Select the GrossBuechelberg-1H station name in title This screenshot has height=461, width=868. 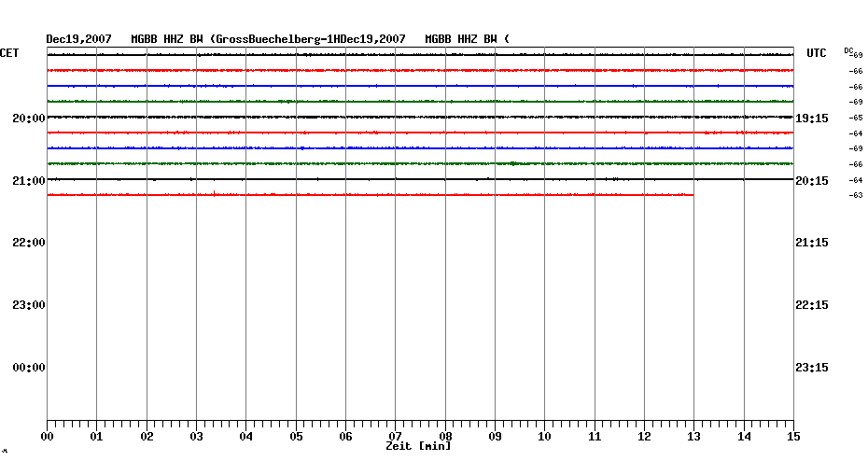pyautogui.click(x=277, y=39)
